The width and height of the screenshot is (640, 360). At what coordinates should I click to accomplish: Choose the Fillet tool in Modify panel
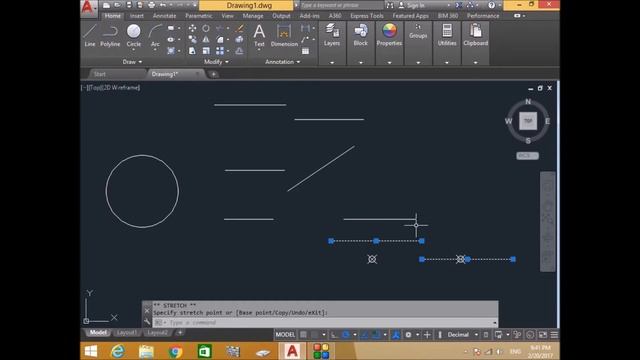coord(220,40)
